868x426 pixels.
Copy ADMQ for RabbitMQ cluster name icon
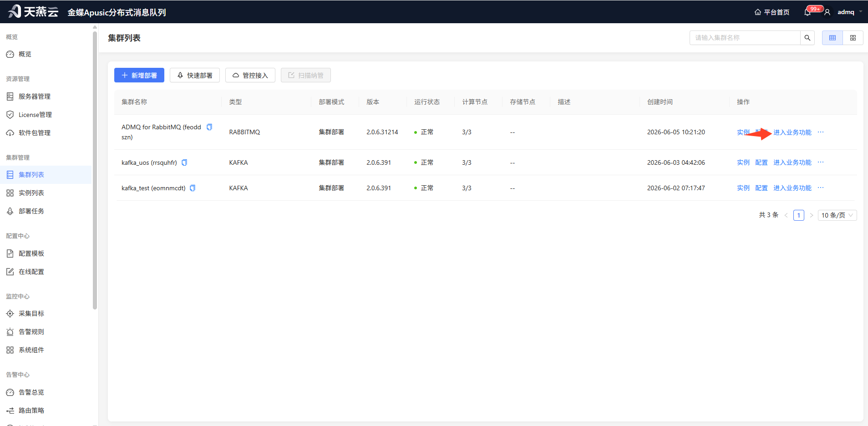[209, 127]
